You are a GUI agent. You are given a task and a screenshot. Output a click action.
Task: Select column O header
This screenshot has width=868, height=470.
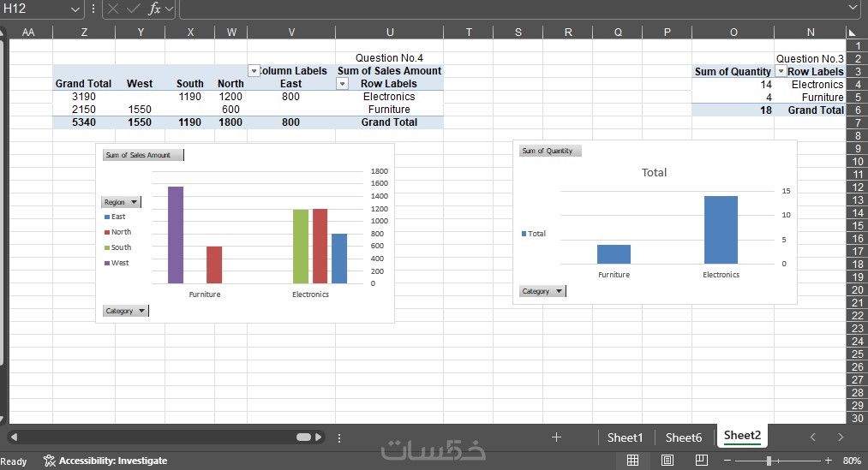click(733, 32)
